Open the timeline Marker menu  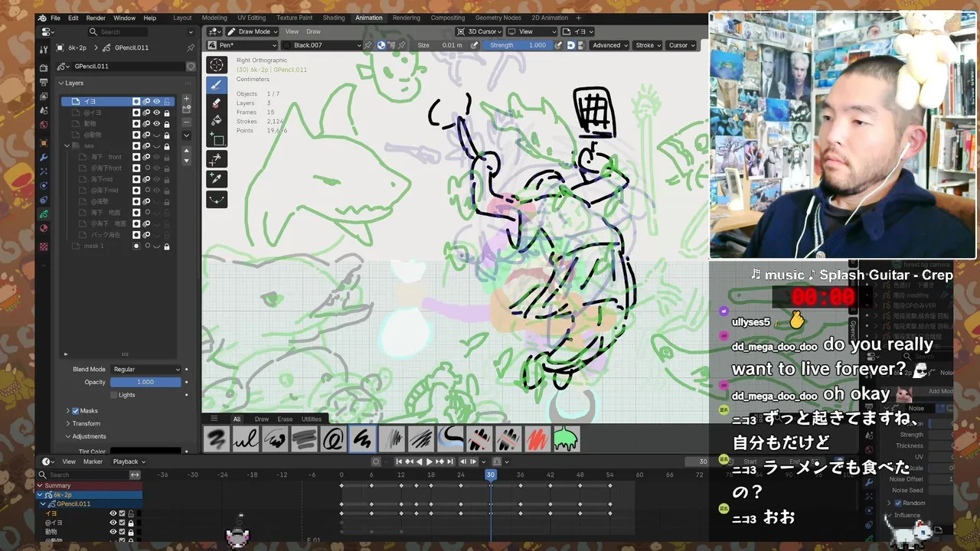pyautogui.click(x=93, y=461)
